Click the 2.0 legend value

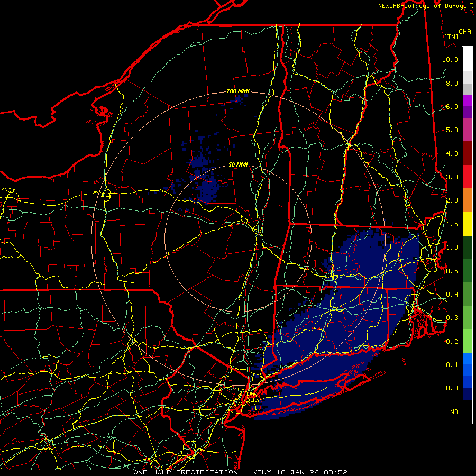pos(452,200)
